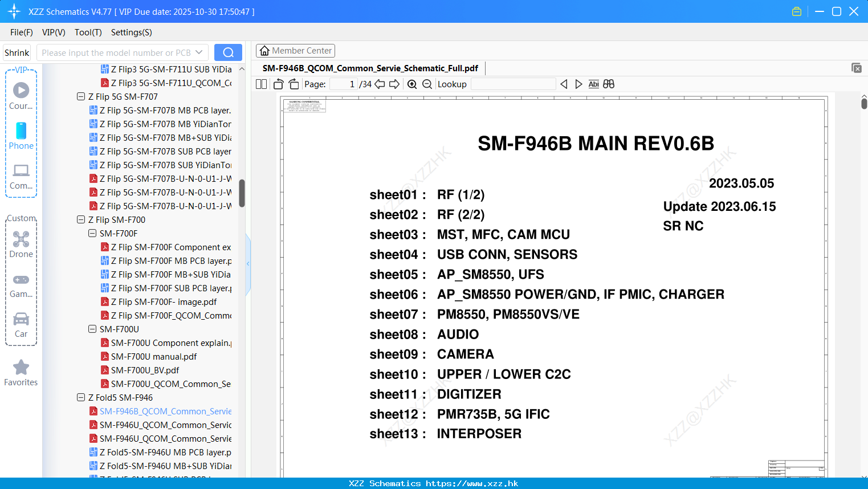This screenshot has width=868, height=489.
Task: Click the yellow VIP toolbox icon in title bar
Action: (x=797, y=11)
